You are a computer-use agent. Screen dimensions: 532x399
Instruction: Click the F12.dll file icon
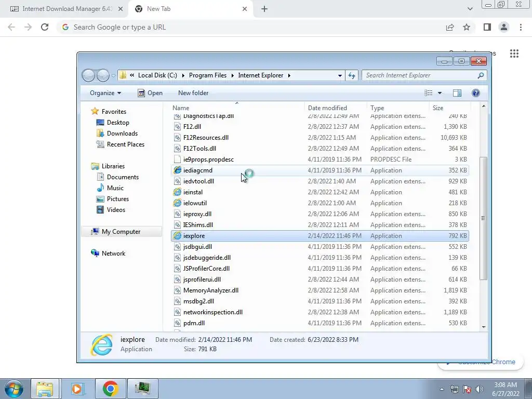coord(177,127)
